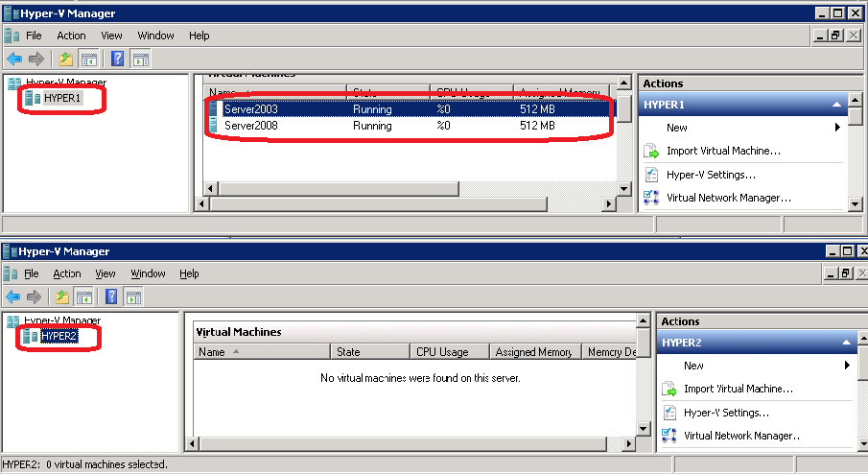868x474 pixels.
Task: Toggle the Action Pane button in HYPER1 toolbar
Action: (x=141, y=59)
